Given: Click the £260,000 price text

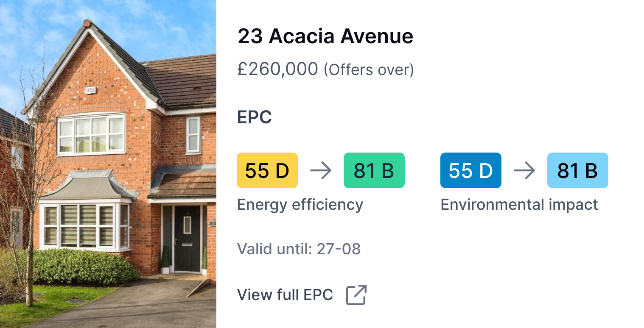Looking at the screenshot, I should click(277, 69).
